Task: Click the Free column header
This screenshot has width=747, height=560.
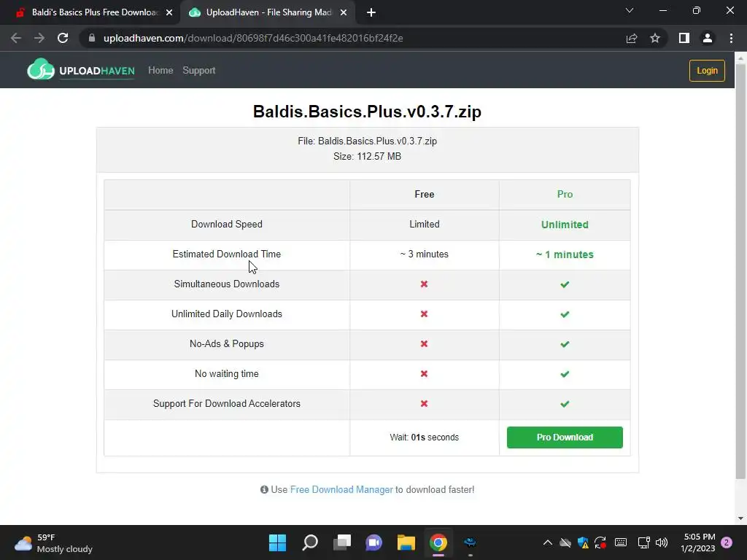Action: tap(424, 194)
